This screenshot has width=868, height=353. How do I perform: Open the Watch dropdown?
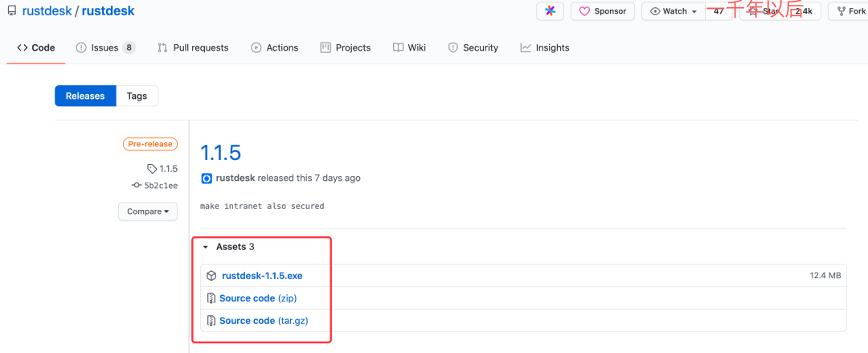coord(674,11)
